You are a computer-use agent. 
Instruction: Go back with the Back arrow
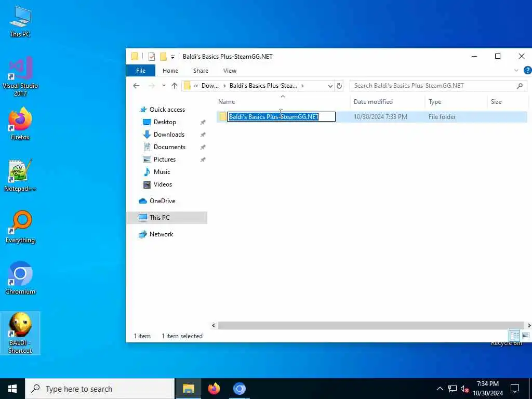(136, 86)
